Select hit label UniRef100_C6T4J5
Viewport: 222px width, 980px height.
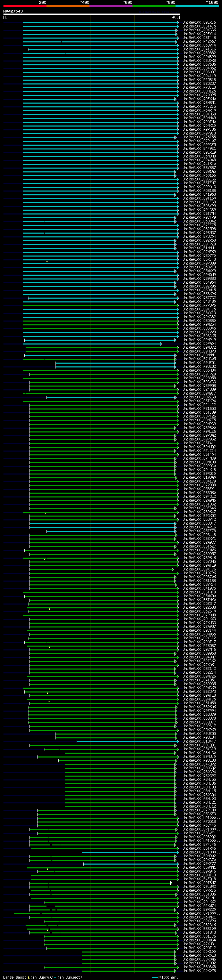(199, 26)
